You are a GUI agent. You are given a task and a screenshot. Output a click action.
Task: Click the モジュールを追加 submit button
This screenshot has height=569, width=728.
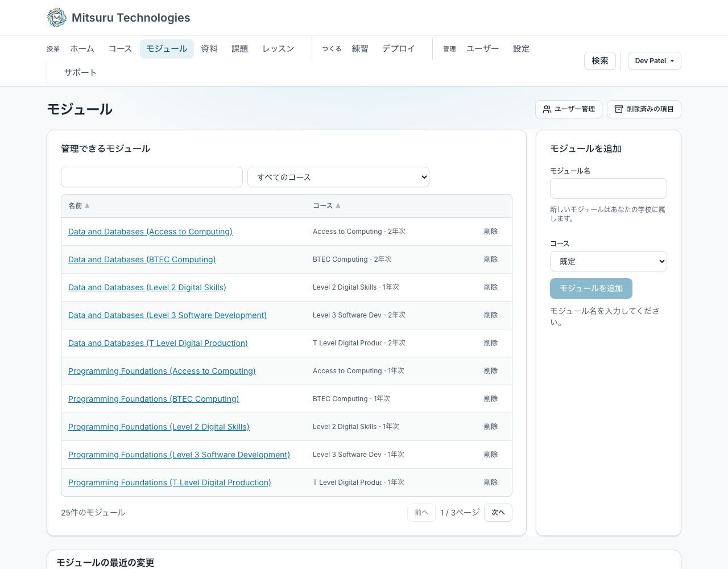click(591, 288)
